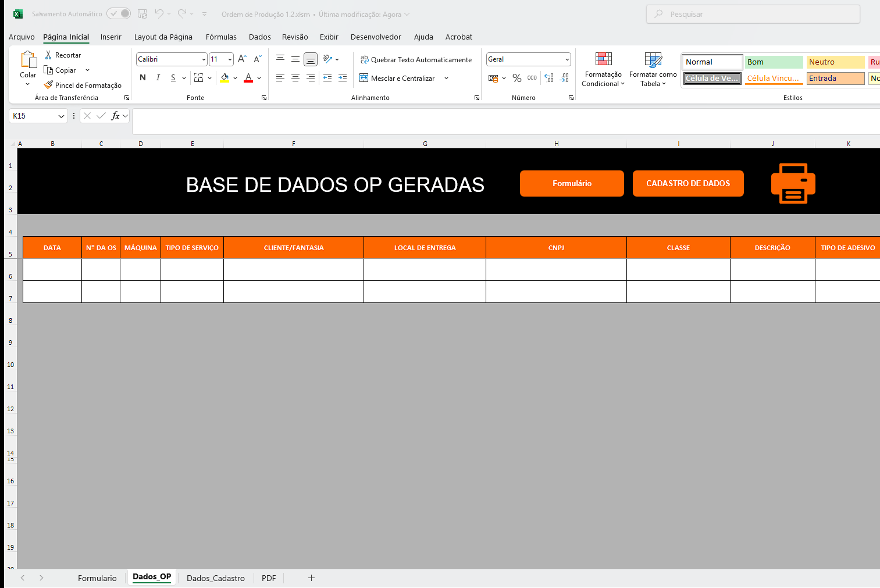Click the orange Formulário button
The image size is (880, 588).
[x=572, y=183]
